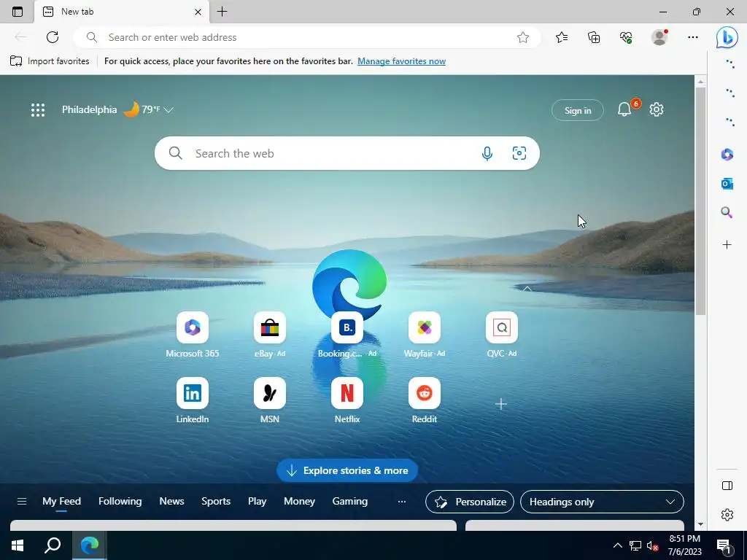
Task: Open the app launcher grid icon
Action: coord(38,110)
